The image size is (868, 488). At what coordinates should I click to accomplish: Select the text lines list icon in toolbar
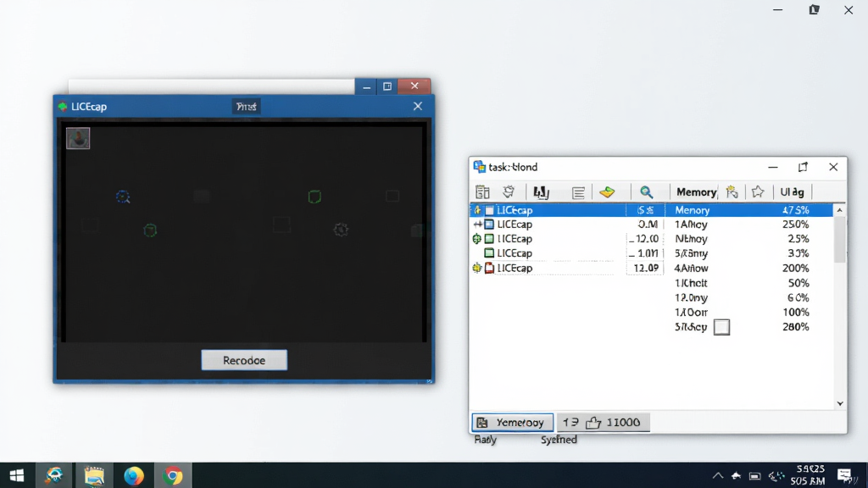pyautogui.click(x=578, y=192)
